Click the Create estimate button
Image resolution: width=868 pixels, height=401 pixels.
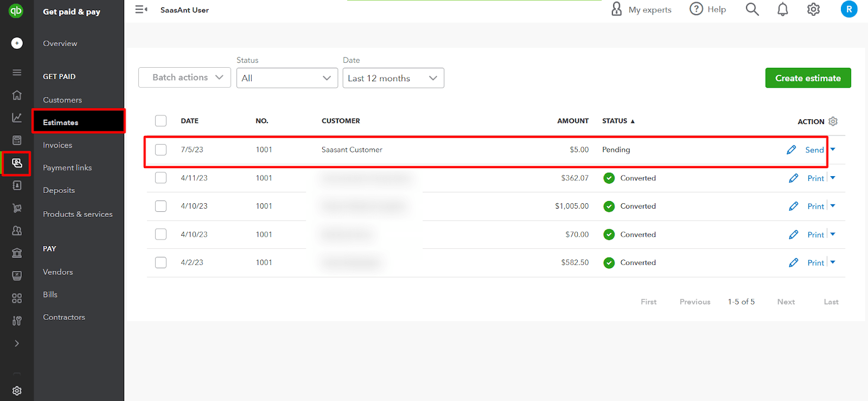click(808, 78)
